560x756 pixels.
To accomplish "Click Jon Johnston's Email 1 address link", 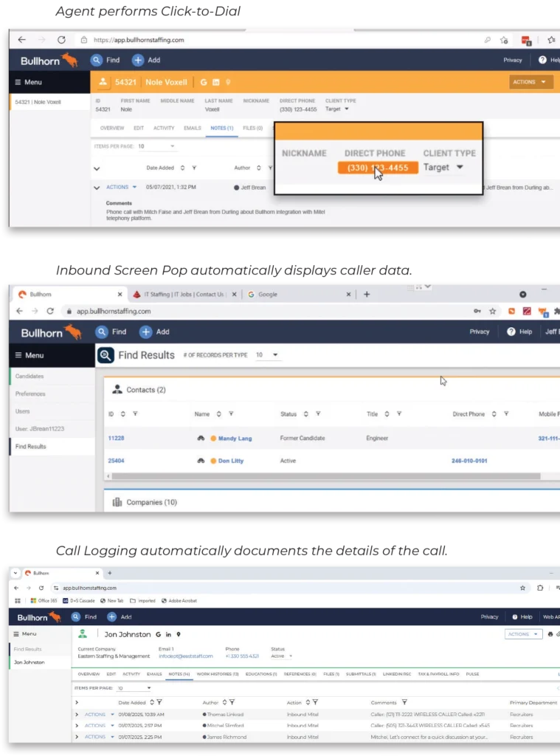I will pyautogui.click(x=185, y=656).
